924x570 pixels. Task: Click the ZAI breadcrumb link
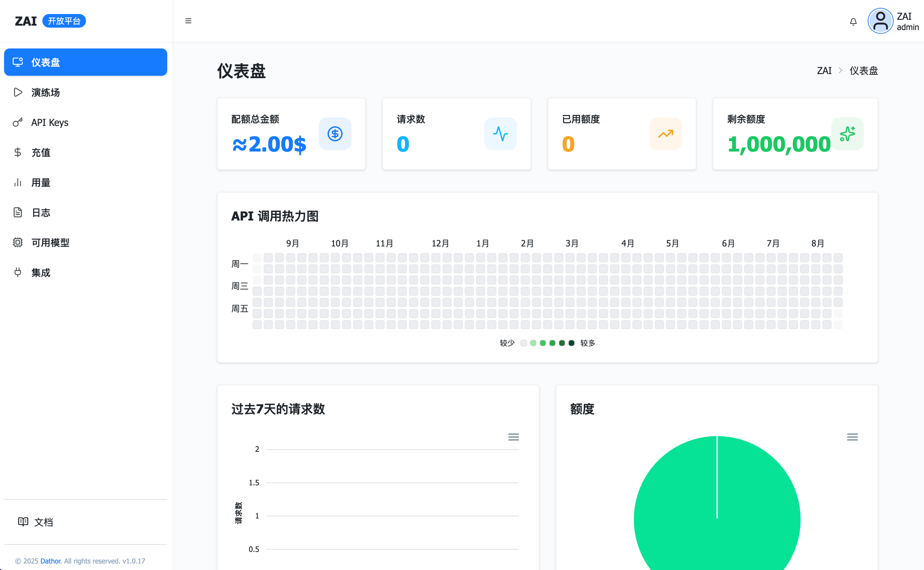tap(824, 71)
